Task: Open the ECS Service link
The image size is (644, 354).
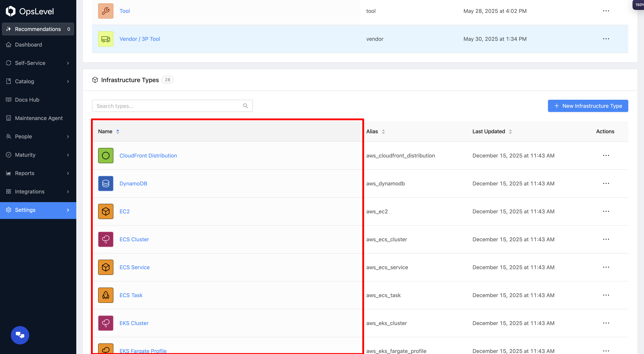Action: (x=134, y=267)
